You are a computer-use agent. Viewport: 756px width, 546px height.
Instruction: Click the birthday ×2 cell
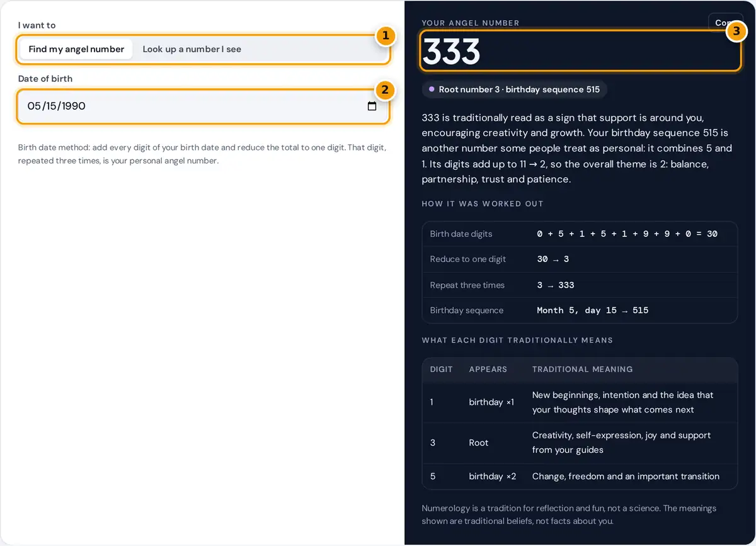[493, 476]
